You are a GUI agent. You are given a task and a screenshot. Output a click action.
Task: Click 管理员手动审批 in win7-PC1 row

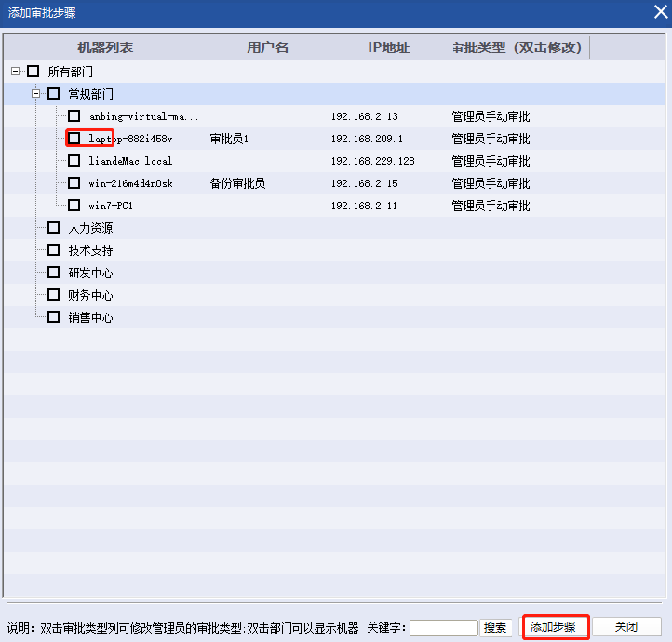(x=491, y=206)
